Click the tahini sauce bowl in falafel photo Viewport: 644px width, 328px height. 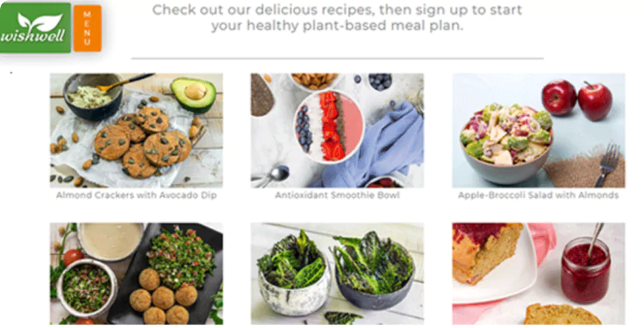[110, 242]
